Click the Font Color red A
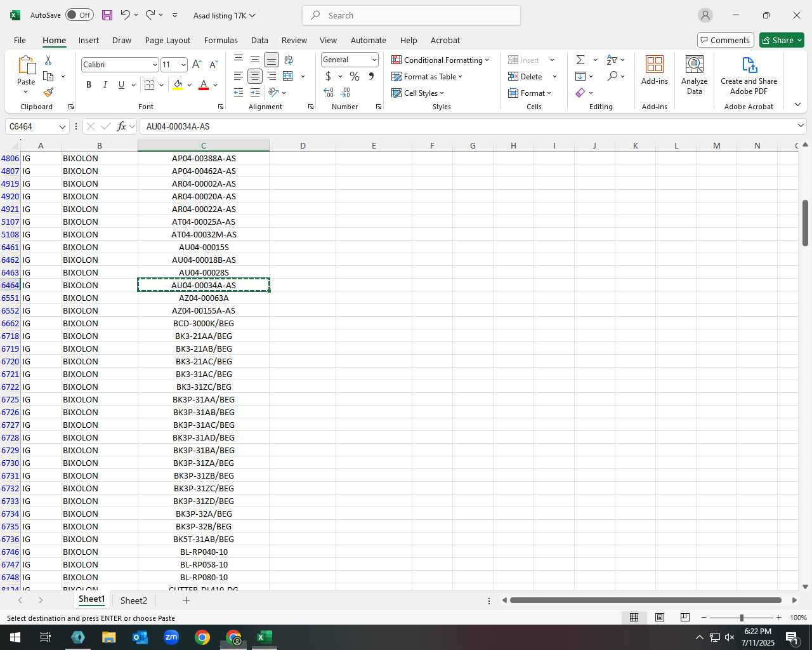 pos(204,84)
